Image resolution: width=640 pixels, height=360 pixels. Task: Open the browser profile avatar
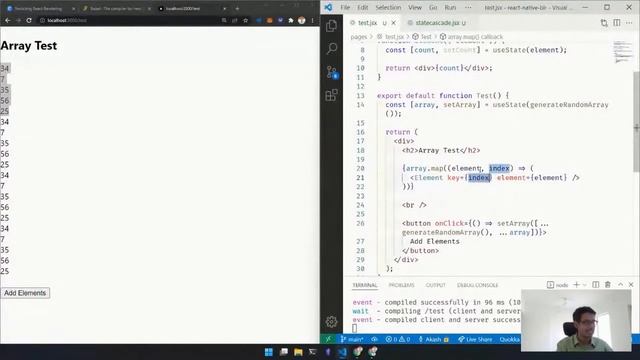302,20
